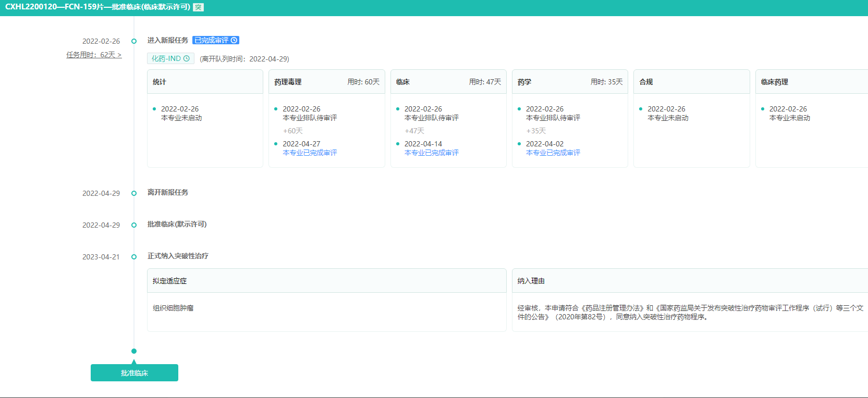This screenshot has width=868, height=398.
Task: Click the 正式纳入突破性治疗 event title
Action: click(178, 256)
